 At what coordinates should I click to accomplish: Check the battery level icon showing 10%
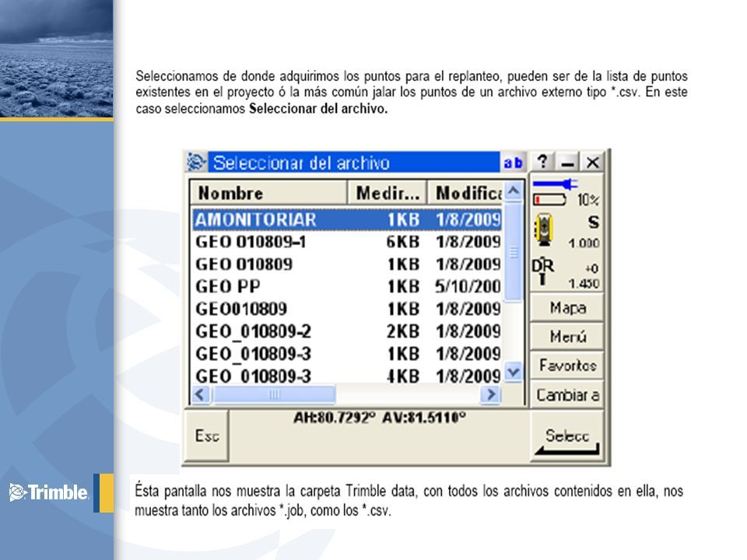pyautogui.click(x=550, y=199)
